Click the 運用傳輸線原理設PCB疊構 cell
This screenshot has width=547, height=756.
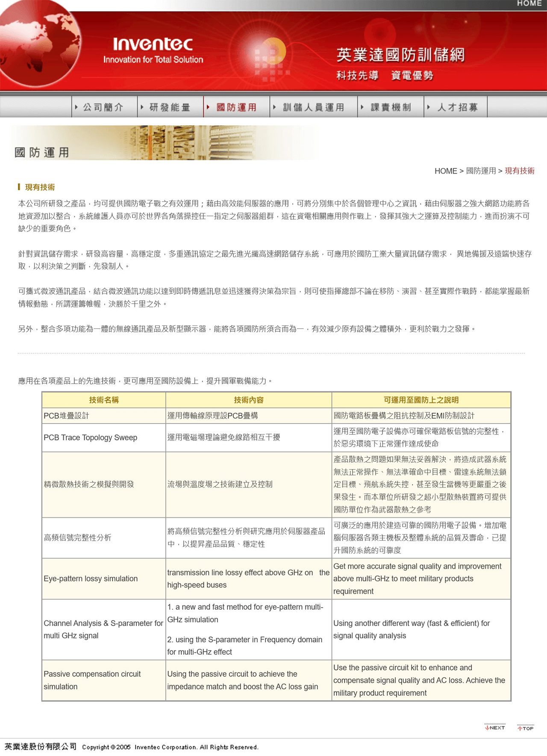pos(249,416)
